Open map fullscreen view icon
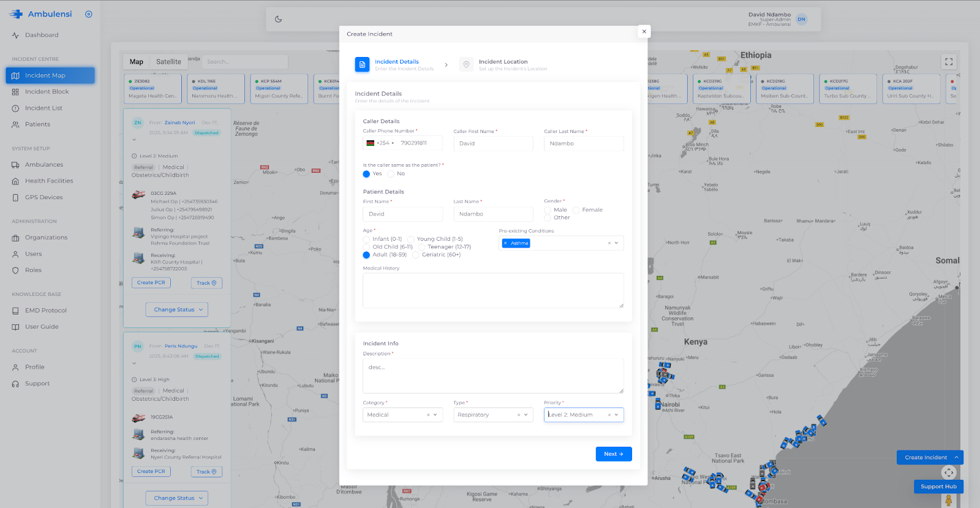 (948, 62)
